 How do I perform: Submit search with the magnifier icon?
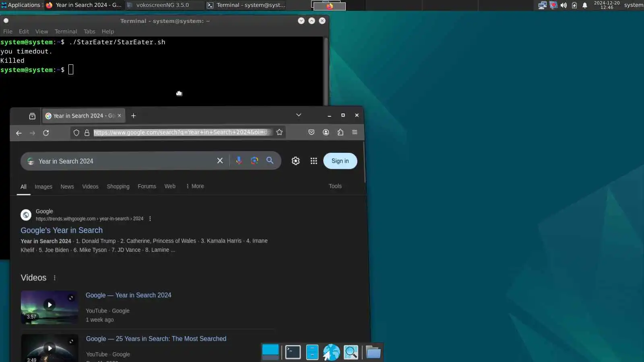tap(270, 160)
